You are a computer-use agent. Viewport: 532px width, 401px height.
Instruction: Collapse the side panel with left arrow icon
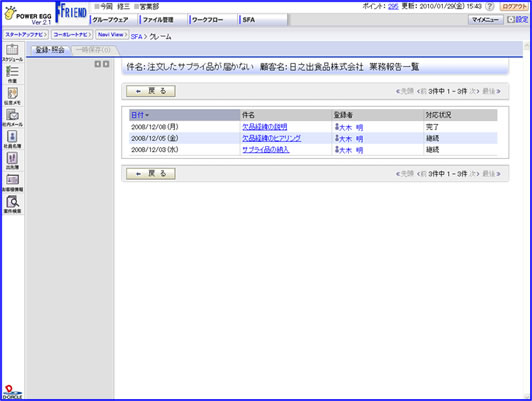98,64
